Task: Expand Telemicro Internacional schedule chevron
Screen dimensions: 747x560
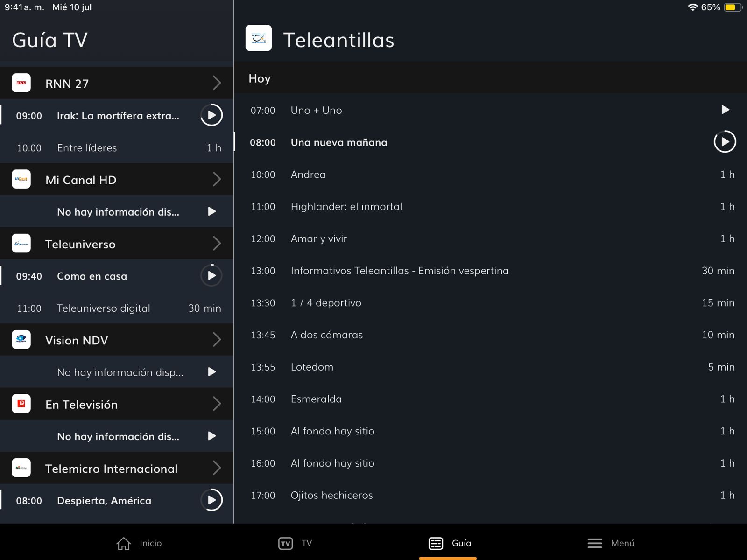Action: [x=217, y=468]
